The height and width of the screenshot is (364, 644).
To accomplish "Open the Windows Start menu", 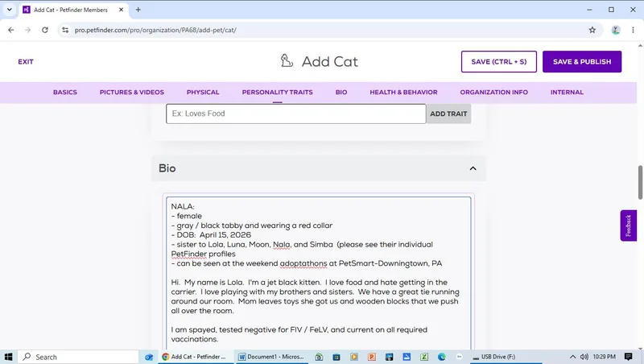I will pos(8,357).
